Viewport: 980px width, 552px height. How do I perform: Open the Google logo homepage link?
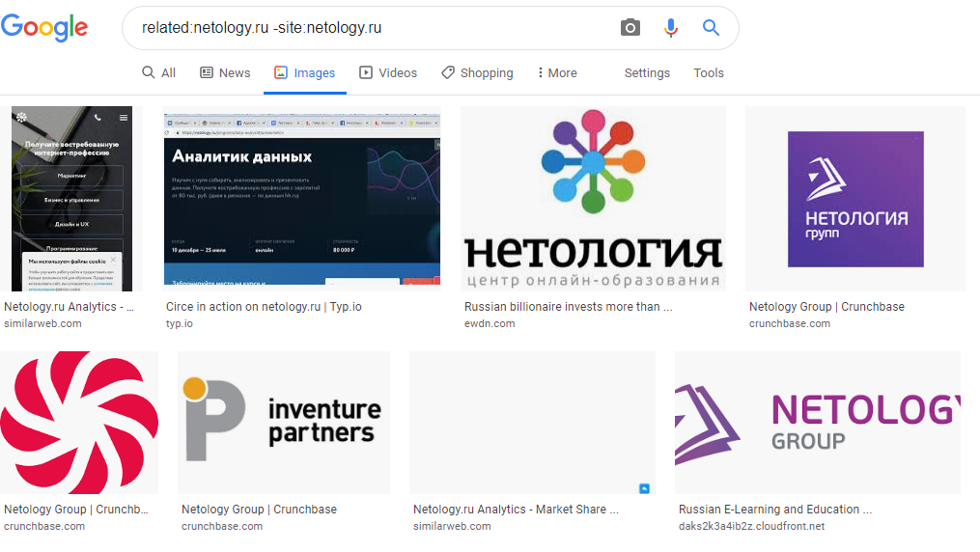[43, 27]
